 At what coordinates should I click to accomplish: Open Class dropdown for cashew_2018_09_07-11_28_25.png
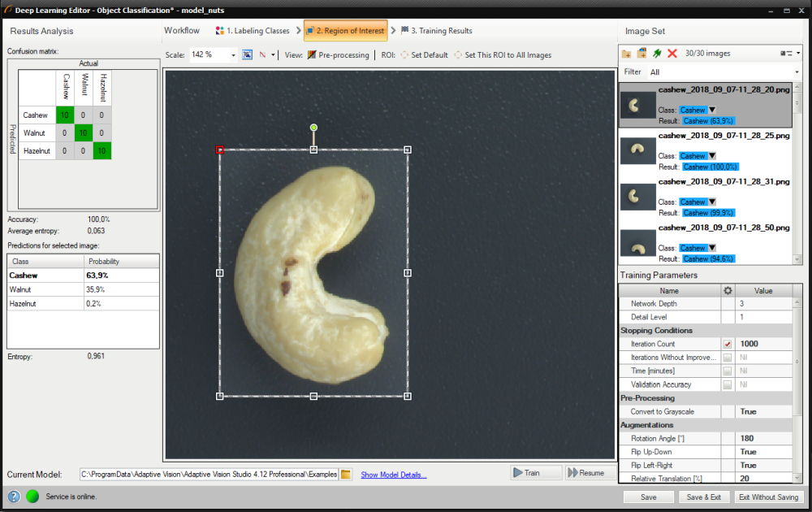712,156
